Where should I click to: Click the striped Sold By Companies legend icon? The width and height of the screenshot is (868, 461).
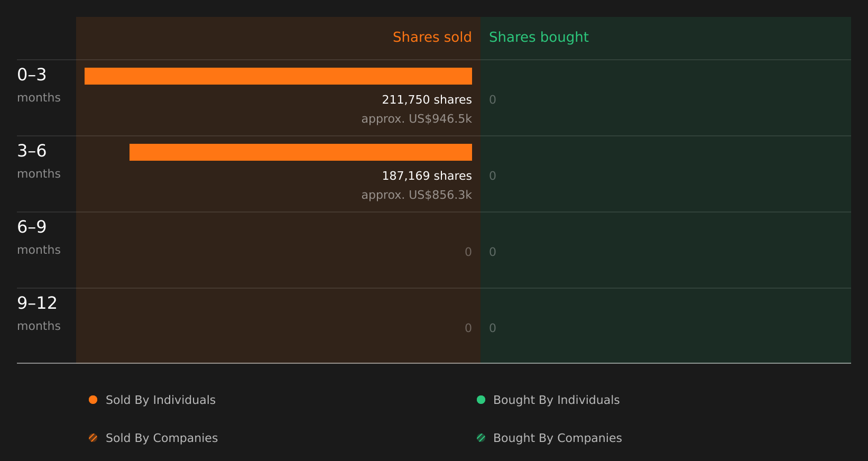point(93,438)
